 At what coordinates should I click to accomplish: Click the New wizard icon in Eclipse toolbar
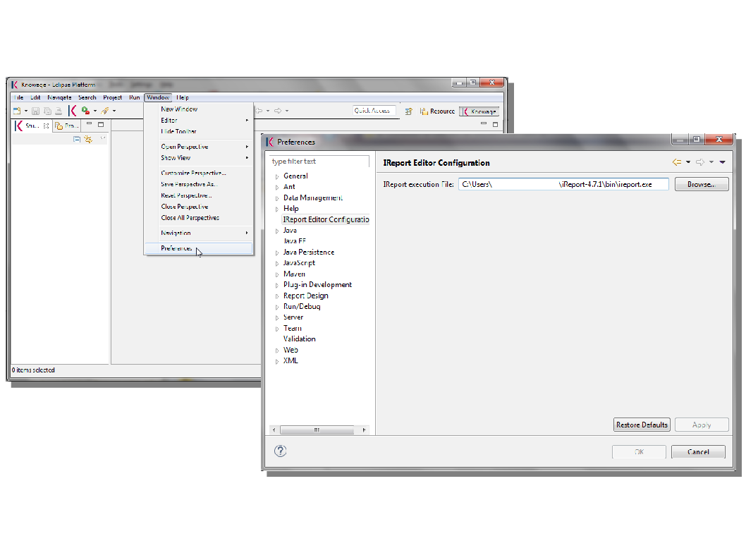point(17,111)
